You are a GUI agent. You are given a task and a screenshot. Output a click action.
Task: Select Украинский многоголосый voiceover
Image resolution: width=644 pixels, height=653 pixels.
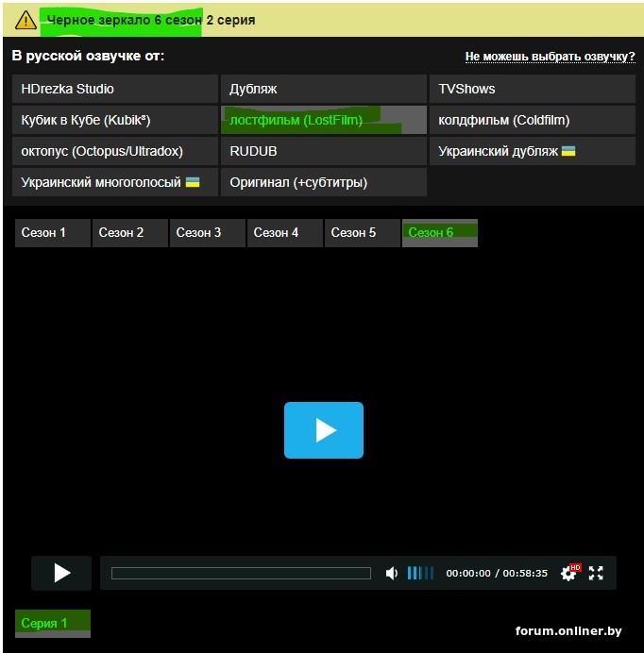pyautogui.click(x=115, y=182)
